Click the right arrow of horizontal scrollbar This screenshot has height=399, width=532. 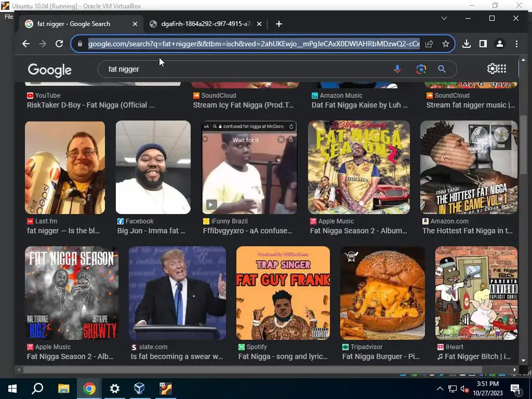515,370
